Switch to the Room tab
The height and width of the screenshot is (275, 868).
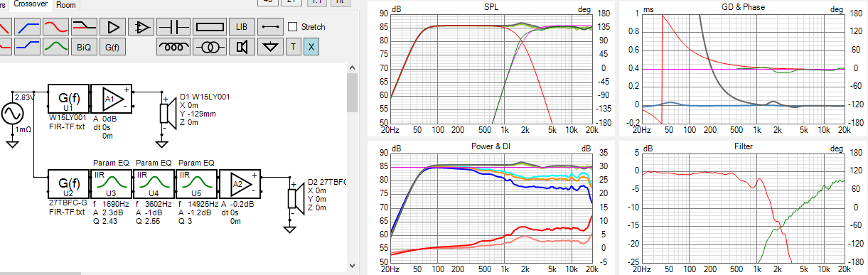point(65,4)
